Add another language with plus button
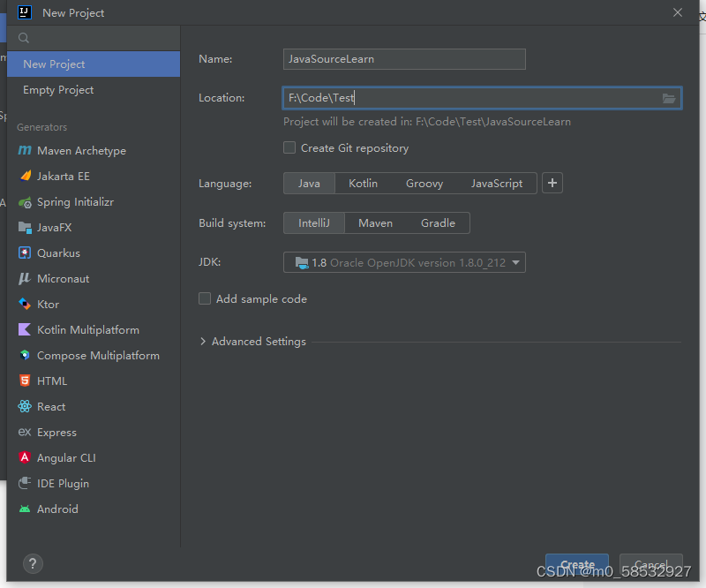706x588 pixels. [x=552, y=183]
